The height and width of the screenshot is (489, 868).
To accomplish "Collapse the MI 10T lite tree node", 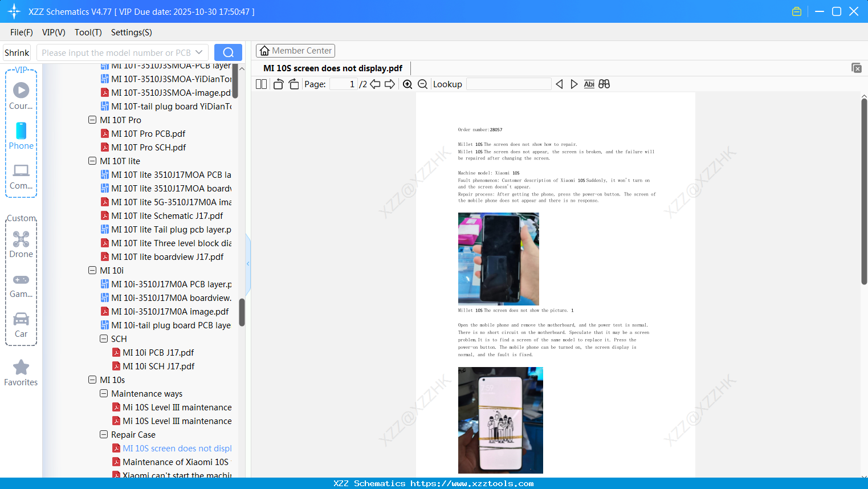I will click(92, 161).
